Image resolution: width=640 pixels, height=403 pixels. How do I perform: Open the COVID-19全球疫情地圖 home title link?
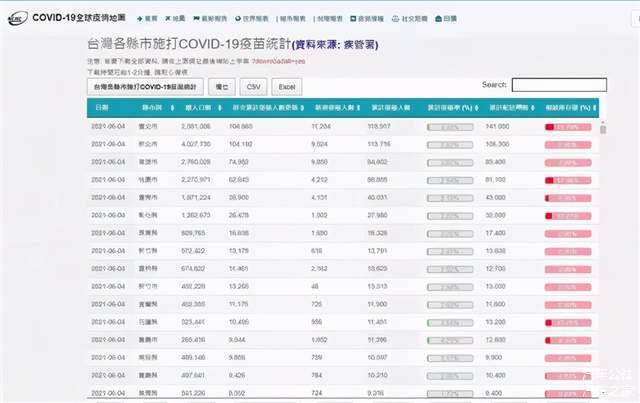[79, 18]
